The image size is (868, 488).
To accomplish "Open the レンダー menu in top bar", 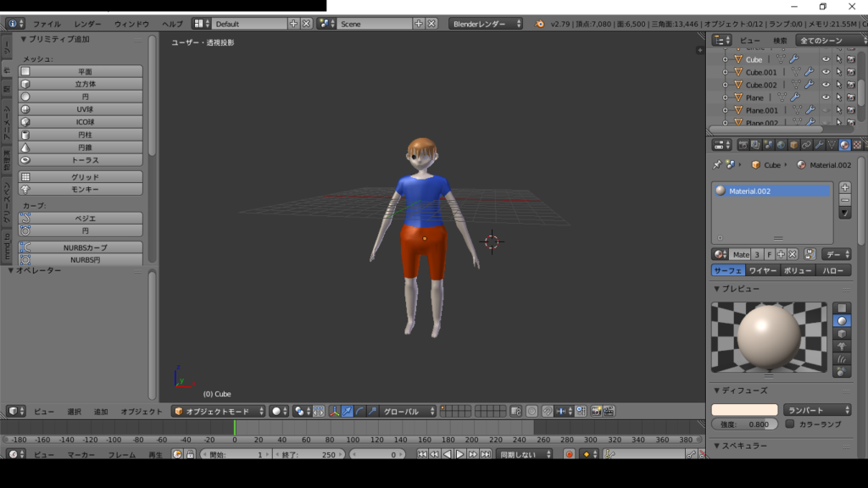I will point(87,24).
